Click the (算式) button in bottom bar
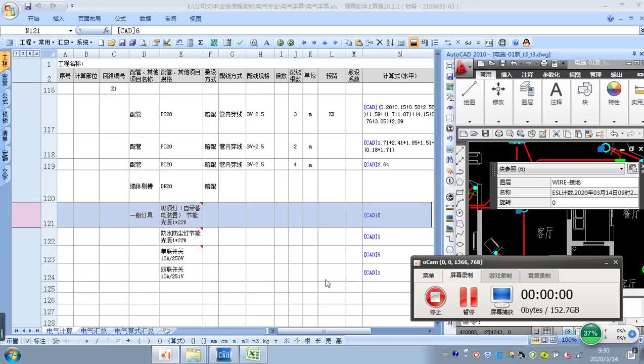This screenshot has width=644, height=364. [176, 341]
